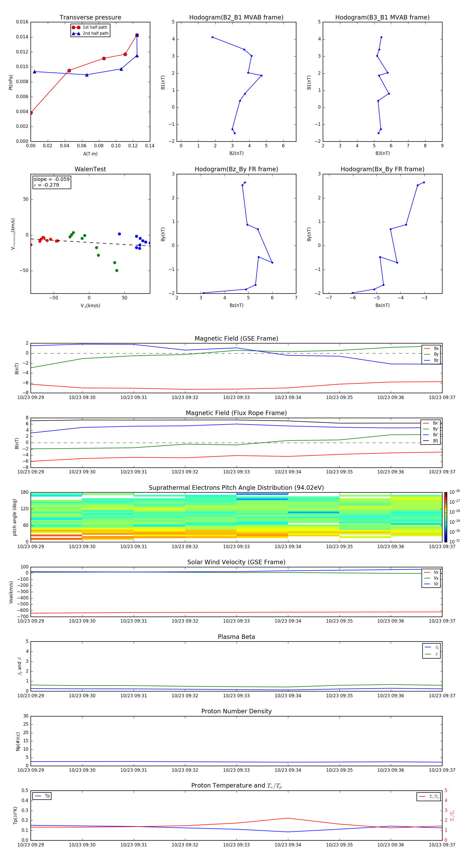Viewport: 473px width, 868px height.
Task: Select the β entry in Plasma Beta legend
Action: (x=431, y=654)
